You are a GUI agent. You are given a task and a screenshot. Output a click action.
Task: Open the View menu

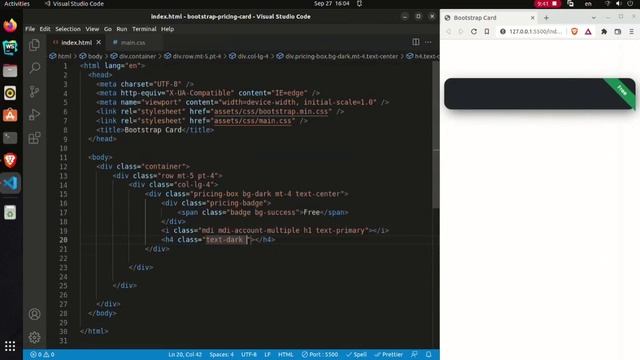point(92,29)
